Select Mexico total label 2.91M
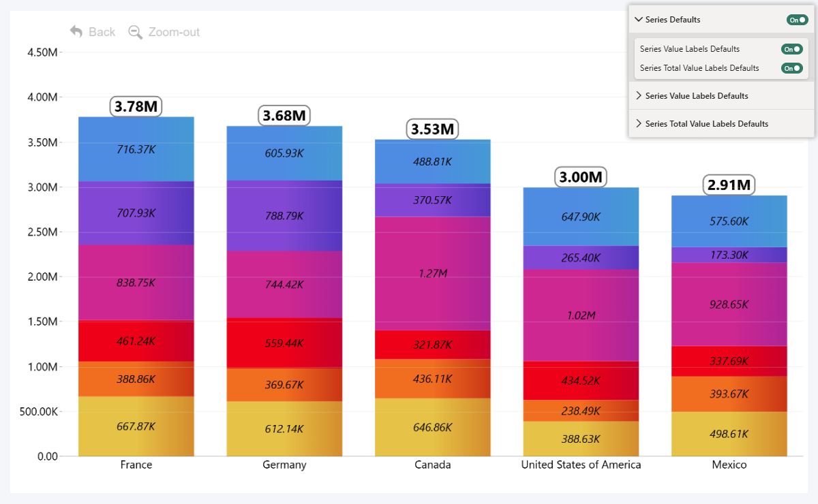Image resolution: width=818 pixels, height=504 pixels. coord(729,185)
